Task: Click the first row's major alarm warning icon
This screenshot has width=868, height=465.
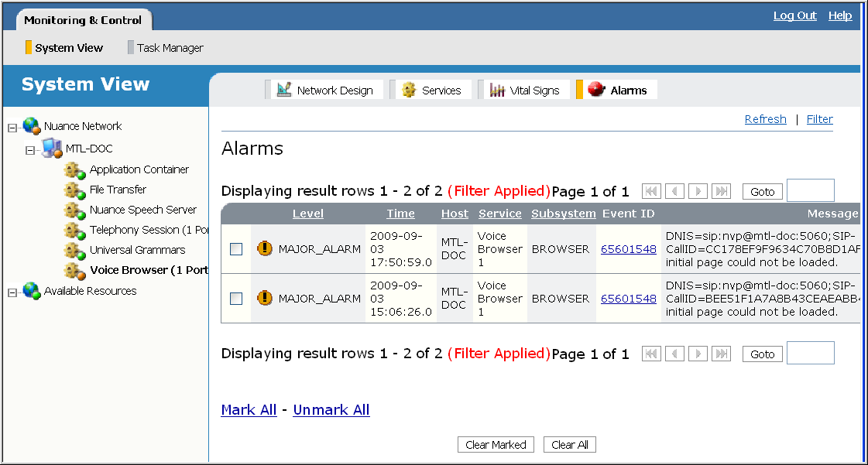Action: (x=265, y=249)
